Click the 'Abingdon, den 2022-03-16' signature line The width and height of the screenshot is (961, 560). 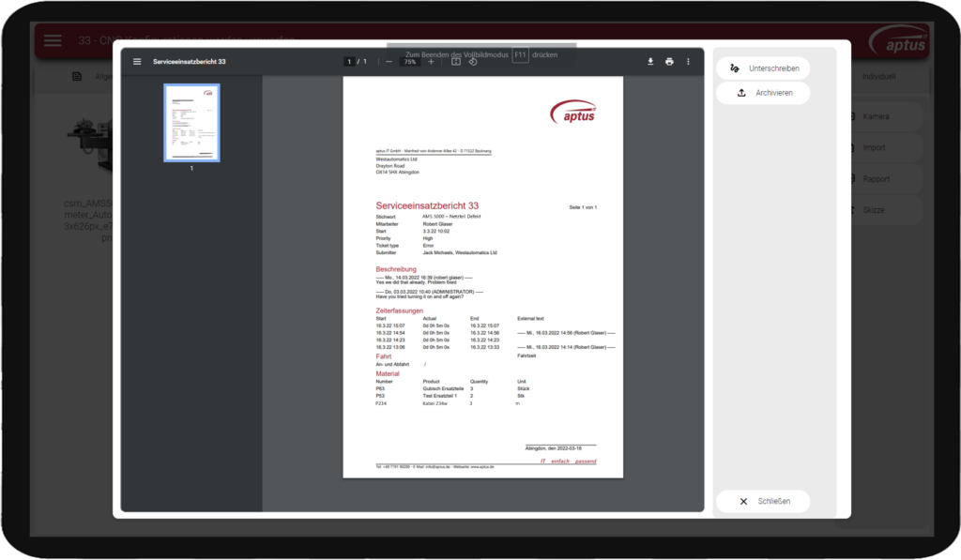(x=554, y=448)
